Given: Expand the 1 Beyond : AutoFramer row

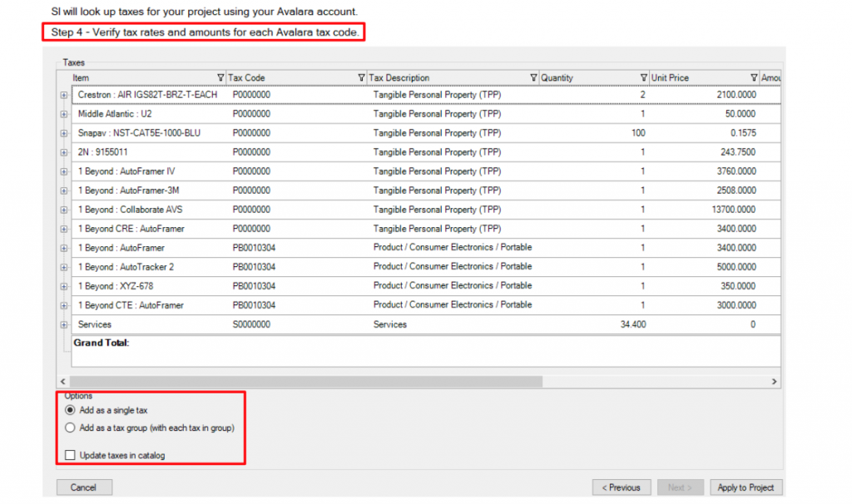Looking at the screenshot, I should 64,248.
